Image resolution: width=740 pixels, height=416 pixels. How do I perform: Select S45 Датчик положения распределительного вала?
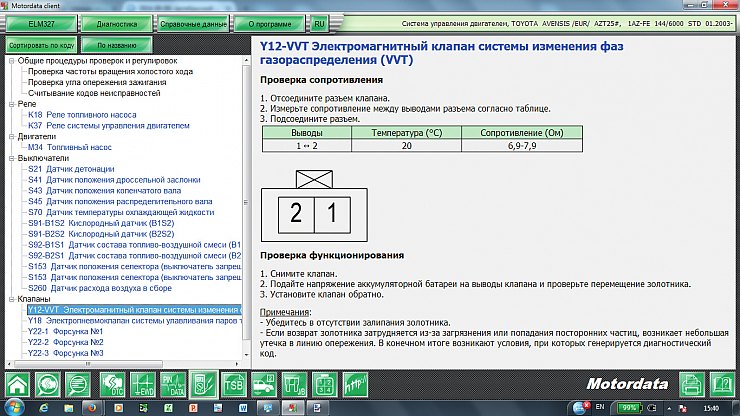120,202
